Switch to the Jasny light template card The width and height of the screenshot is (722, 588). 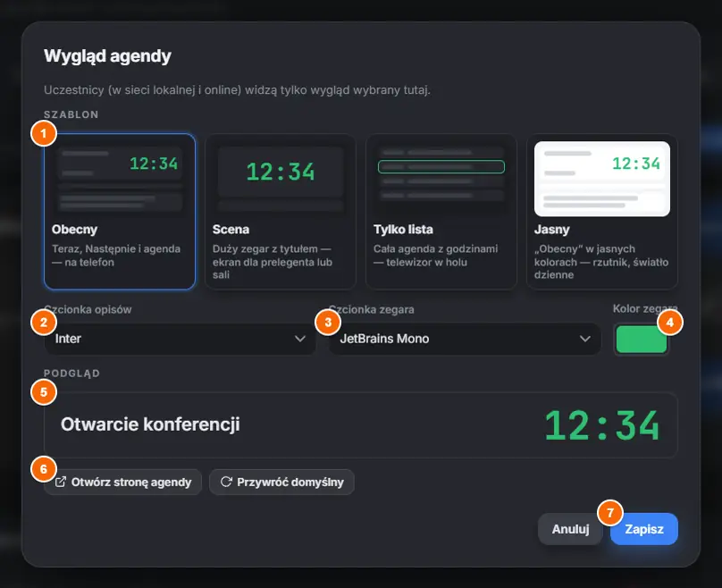[602, 212]
